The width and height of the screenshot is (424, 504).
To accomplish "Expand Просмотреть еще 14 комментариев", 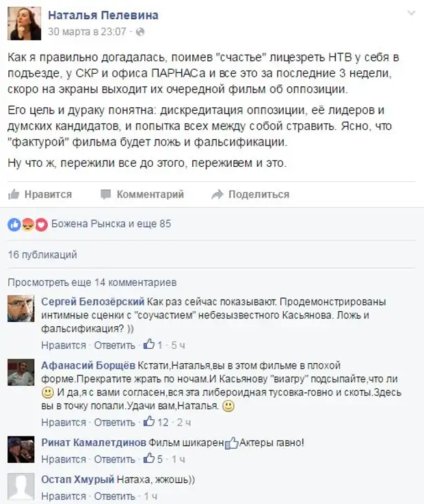I will pos(92,282).
